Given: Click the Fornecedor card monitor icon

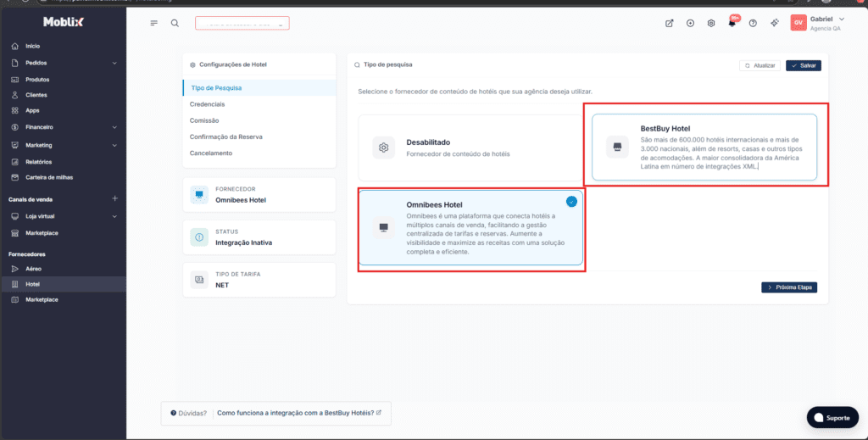Looking at the screenshot, I should 199,195.
